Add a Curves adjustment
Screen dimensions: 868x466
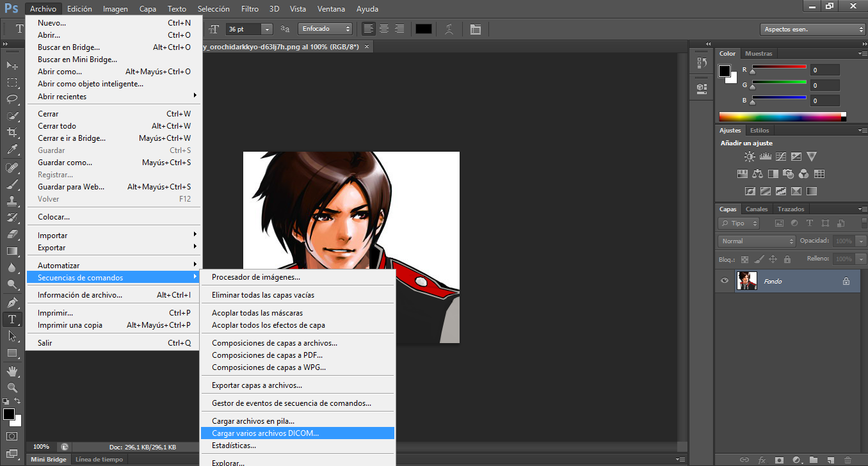(781, 156)
